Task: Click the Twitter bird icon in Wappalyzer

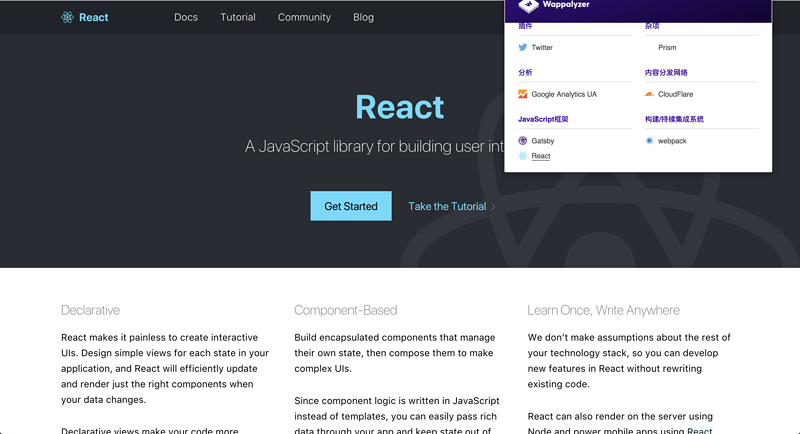Action: (522, 47)
